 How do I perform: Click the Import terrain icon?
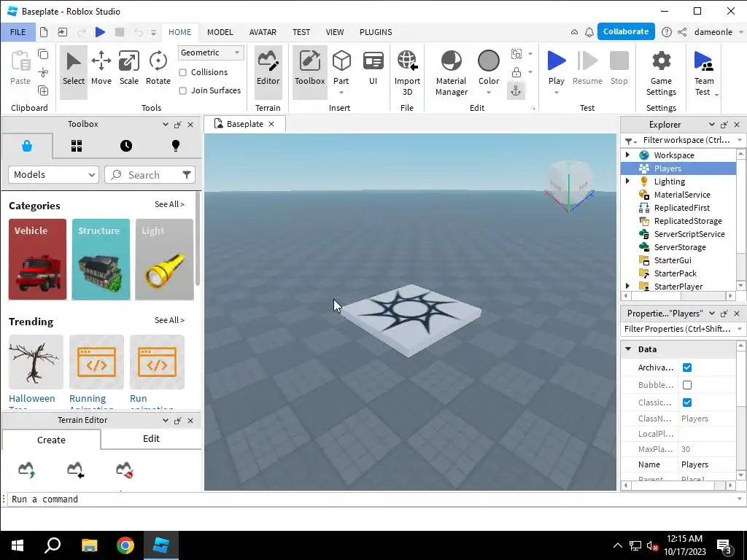pos(76,470)
